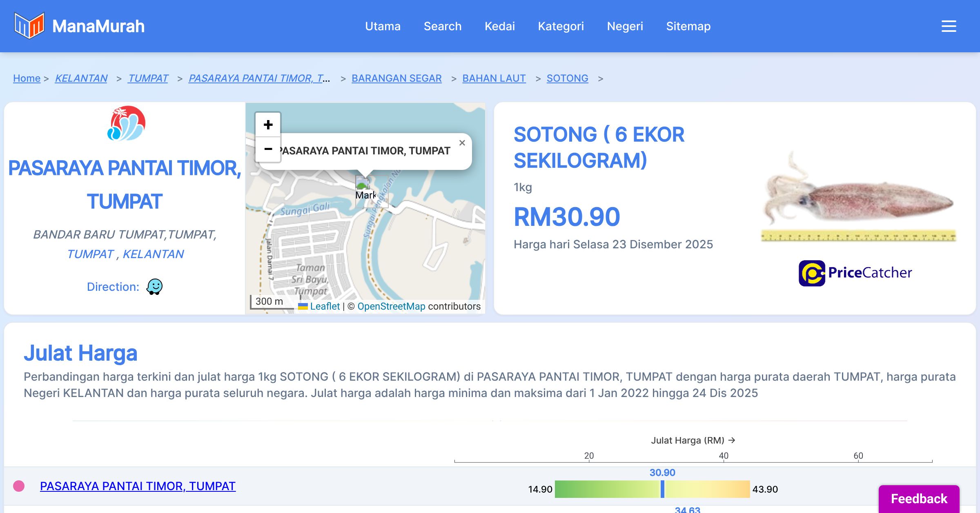This screenshot has width=980, height=513.
Task: Open the Sitemap nav item
Action: [688, 26]
